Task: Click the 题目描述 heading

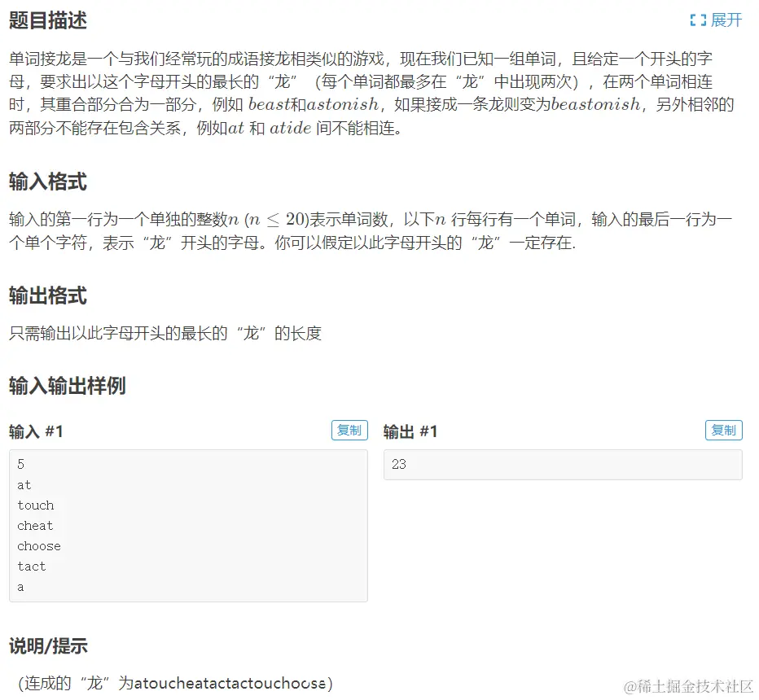Action: coord(48,21)
